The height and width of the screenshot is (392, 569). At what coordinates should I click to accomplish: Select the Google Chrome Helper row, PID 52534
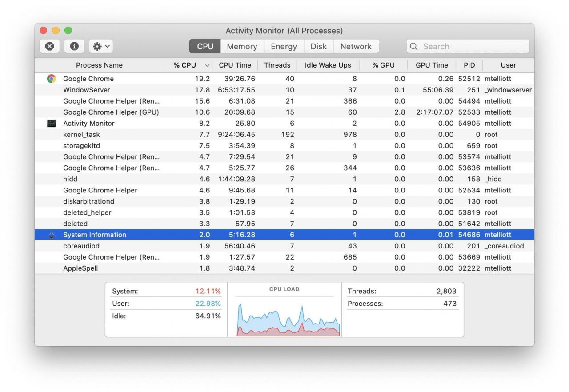click(x=284, y=190)
